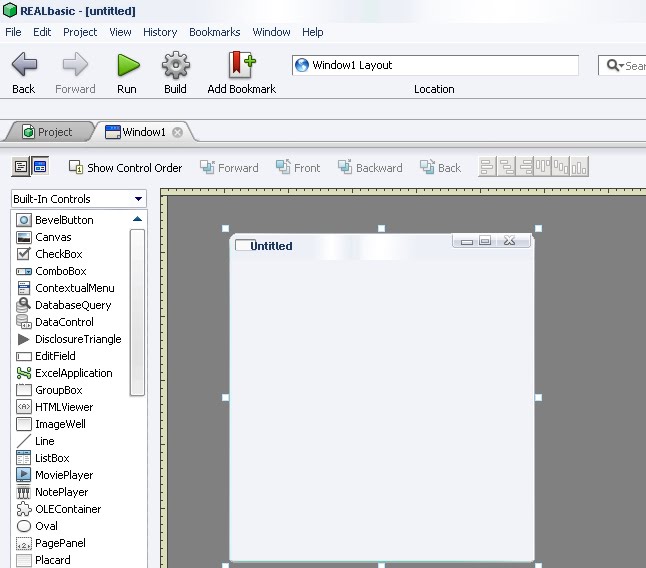The image size is (646, 568).
Task: Open the Bookmarks menu
Action: (x=215, y=32)
